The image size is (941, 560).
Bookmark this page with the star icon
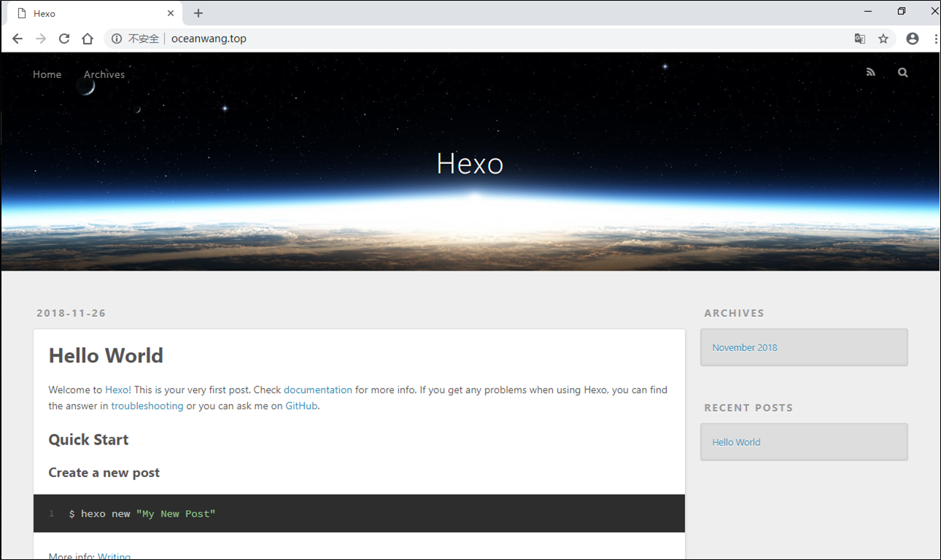click(883, 39)
